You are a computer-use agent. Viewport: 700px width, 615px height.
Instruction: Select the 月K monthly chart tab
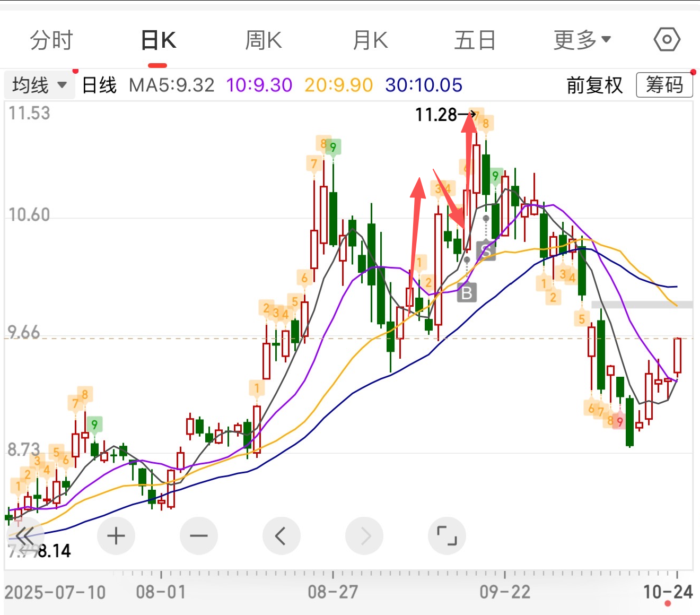(x=370, y=40)
